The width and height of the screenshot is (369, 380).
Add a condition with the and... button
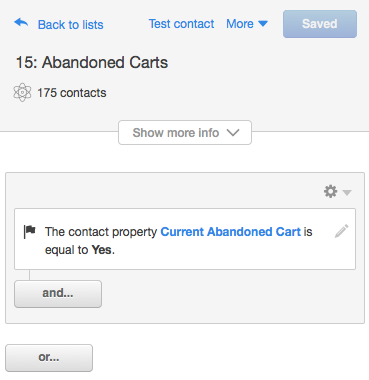[x=58, y=294]
